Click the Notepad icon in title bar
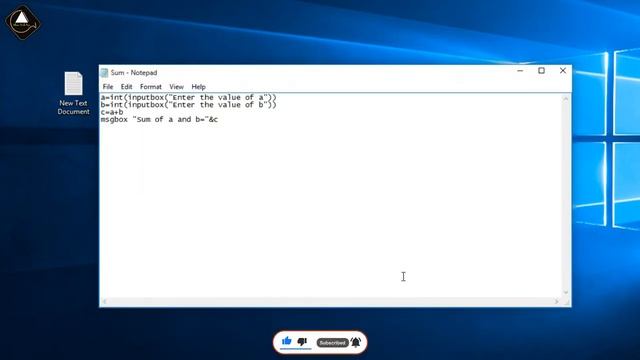Viewport: 640px width, 360px height. tap(104, 73)
